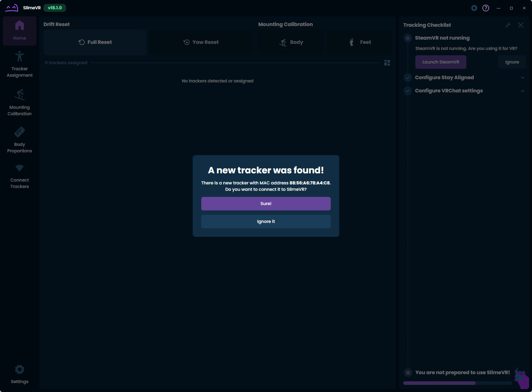The image size is (532, 392).
Task: Open Settings at the sidebar bottom
Action: pyautogui.click(x=20, y=374)
